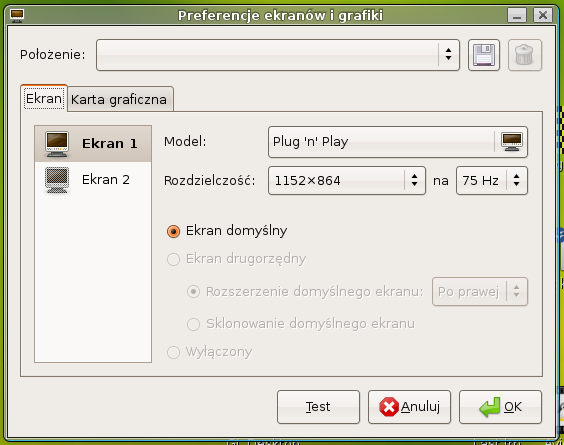Click the delete location trash can icon
The height and width of the screenshot is (445, 564).
coord(524,55)
